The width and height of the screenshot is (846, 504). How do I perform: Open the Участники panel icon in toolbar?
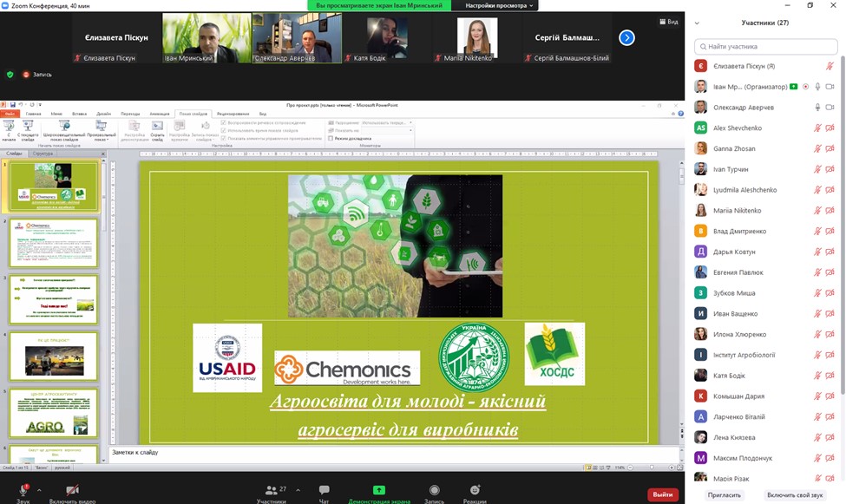[272, 490]
